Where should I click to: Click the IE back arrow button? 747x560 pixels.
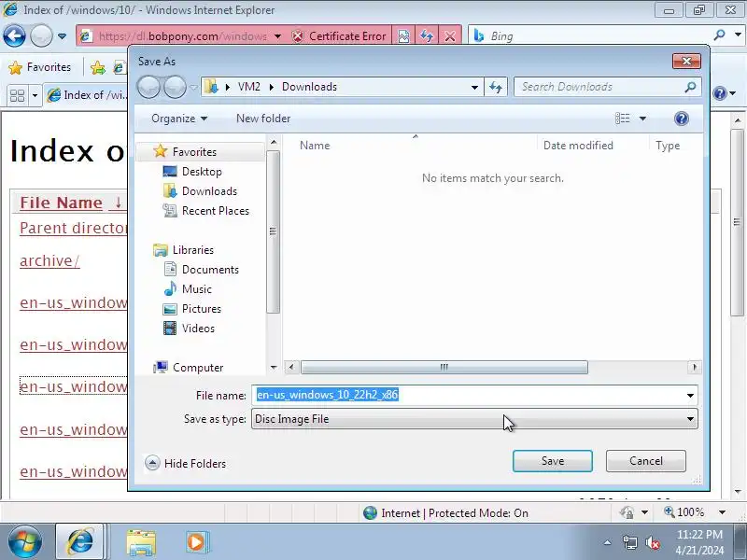pos(14,35)
